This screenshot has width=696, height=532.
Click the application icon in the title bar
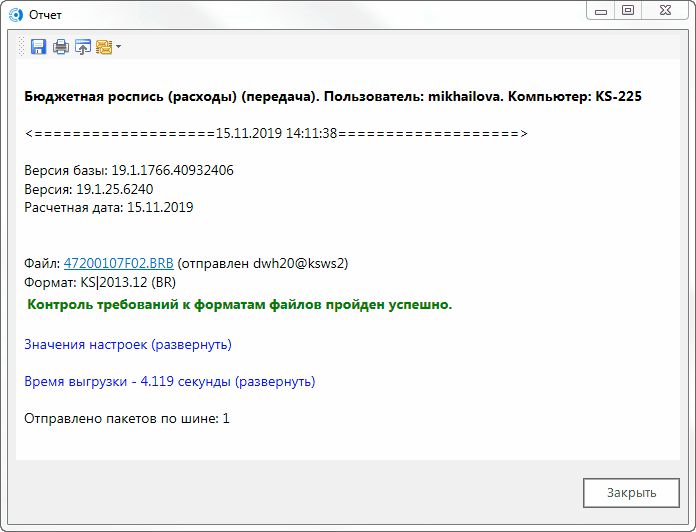point(15,12)
